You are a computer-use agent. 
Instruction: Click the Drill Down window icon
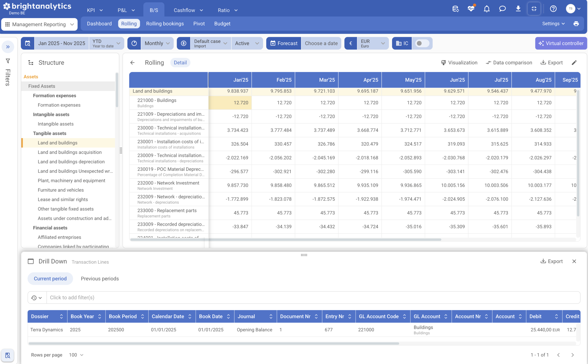point(31,261)
